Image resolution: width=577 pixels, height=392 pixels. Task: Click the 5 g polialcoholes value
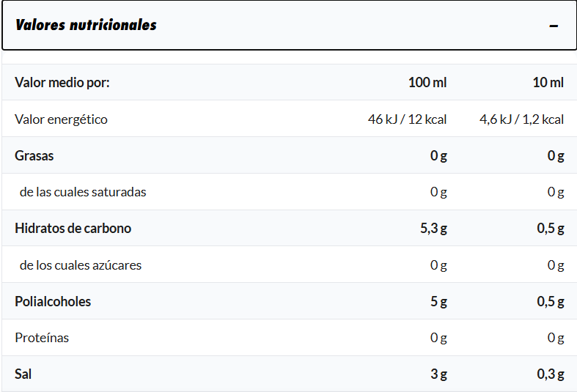(438, 301)
